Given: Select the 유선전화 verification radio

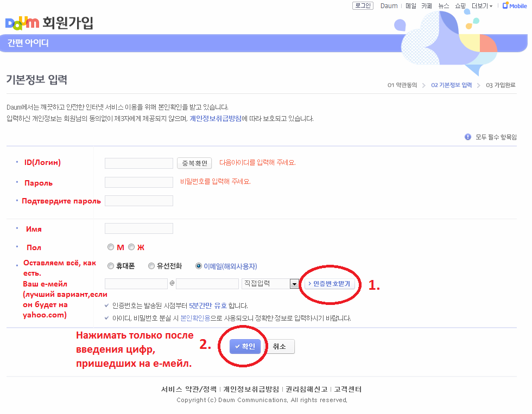Looking at the screenshot, I should [151, 266].
